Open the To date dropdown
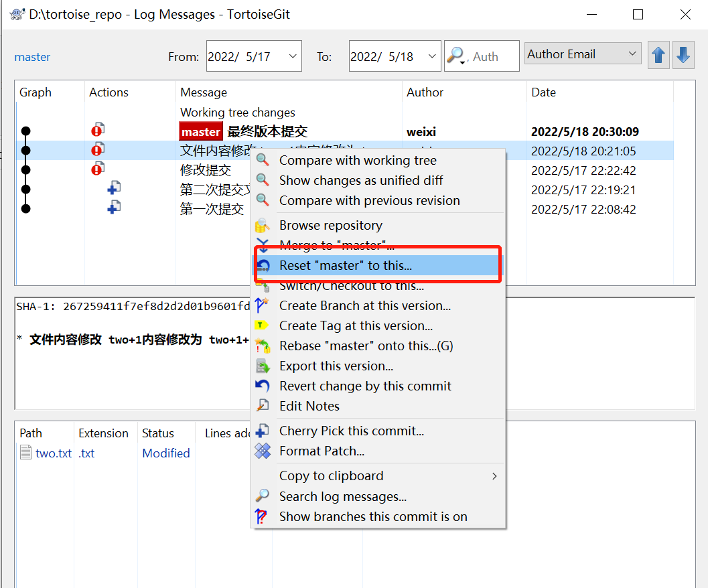The image size is (708, 588). click(431, 56)
